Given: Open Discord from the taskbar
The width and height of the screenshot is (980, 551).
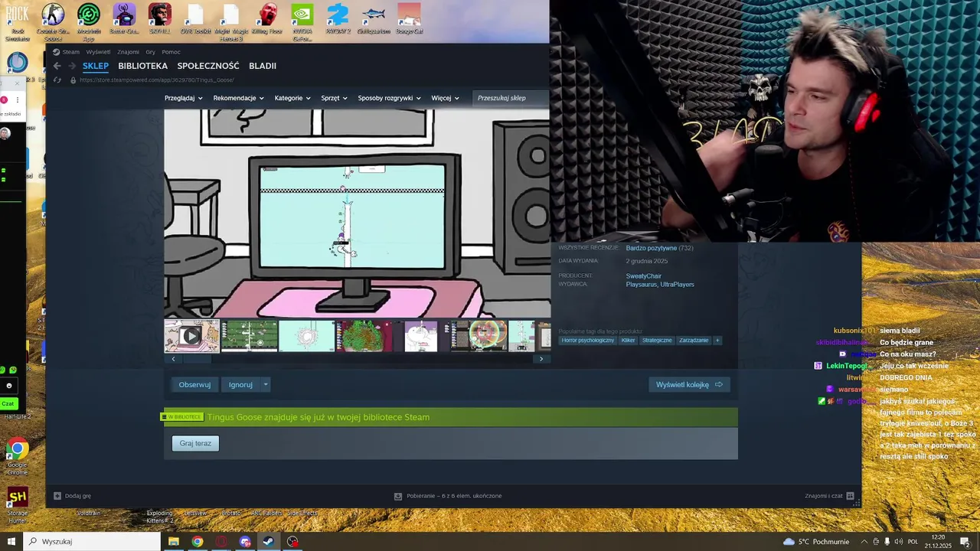Looking at the screenshot, I should pos(245,541).
